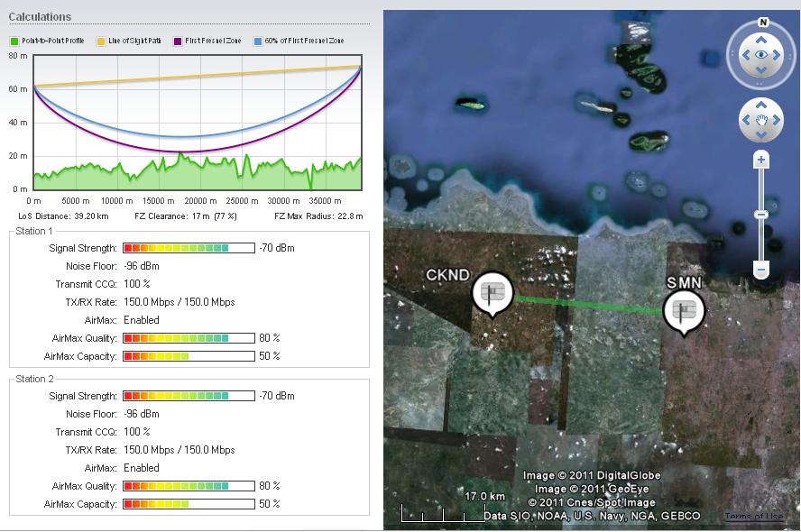This screenshot has height=532, width=801.
Task: Click the green Point-to-Point Profile legend swatch
Action: coord(14,41)
